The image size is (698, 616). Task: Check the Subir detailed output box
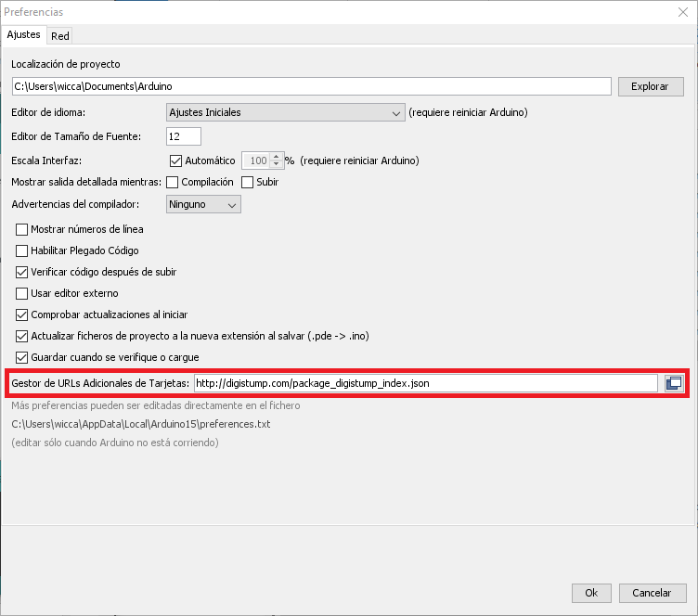point(248,182)
